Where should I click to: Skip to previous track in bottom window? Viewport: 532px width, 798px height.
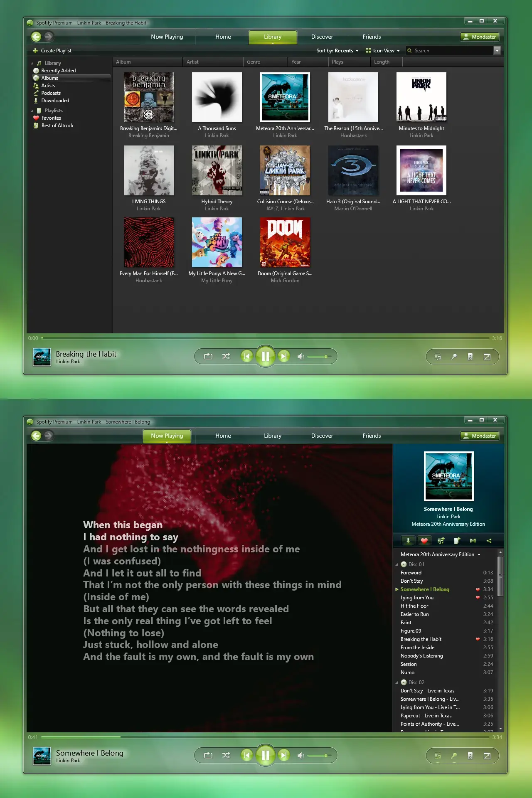point(247,755)
